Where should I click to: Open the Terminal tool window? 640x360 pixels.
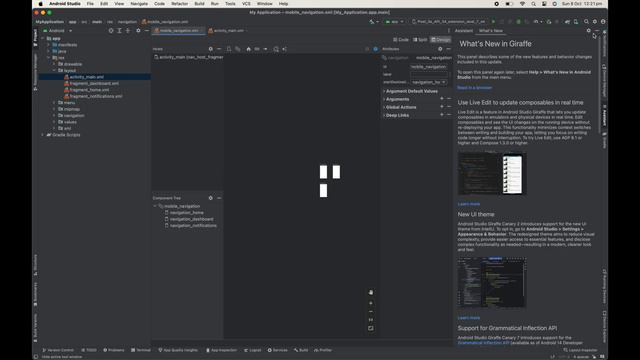pos(141,350)
